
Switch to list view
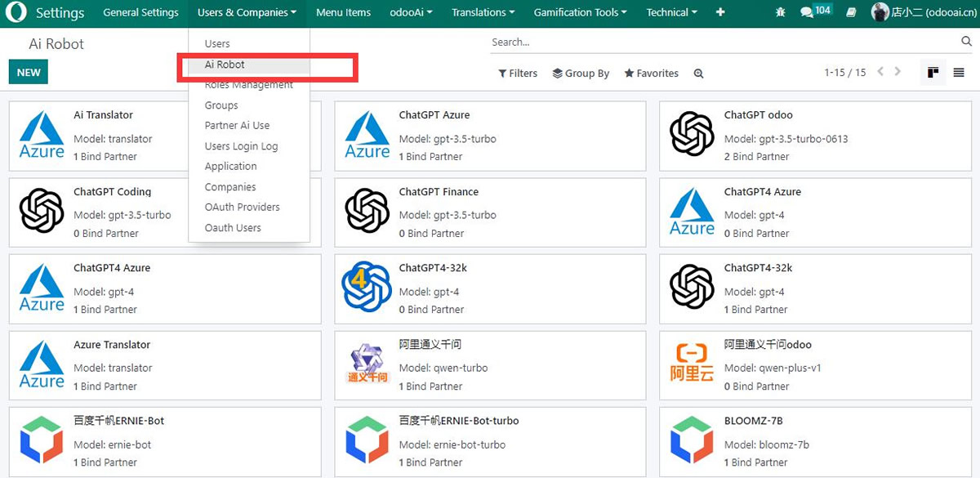click(x=959, y=73)
